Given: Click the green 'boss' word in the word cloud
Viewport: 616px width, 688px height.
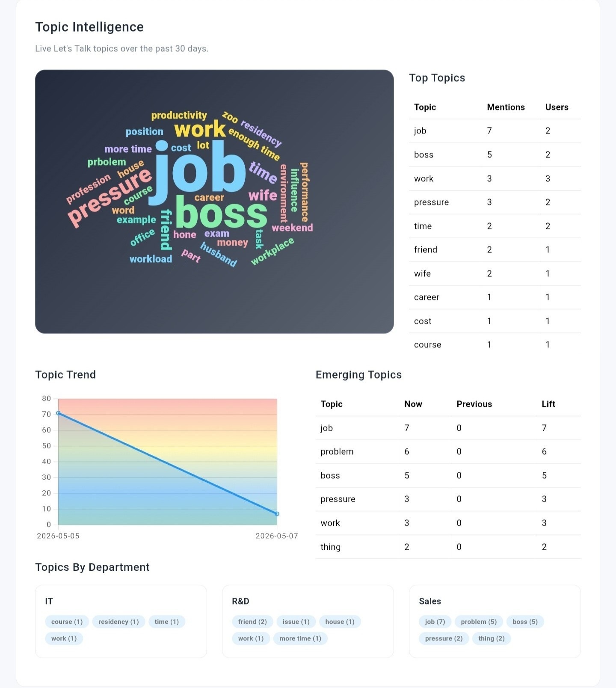Looking at the screenshot, I should coord(221,213).
